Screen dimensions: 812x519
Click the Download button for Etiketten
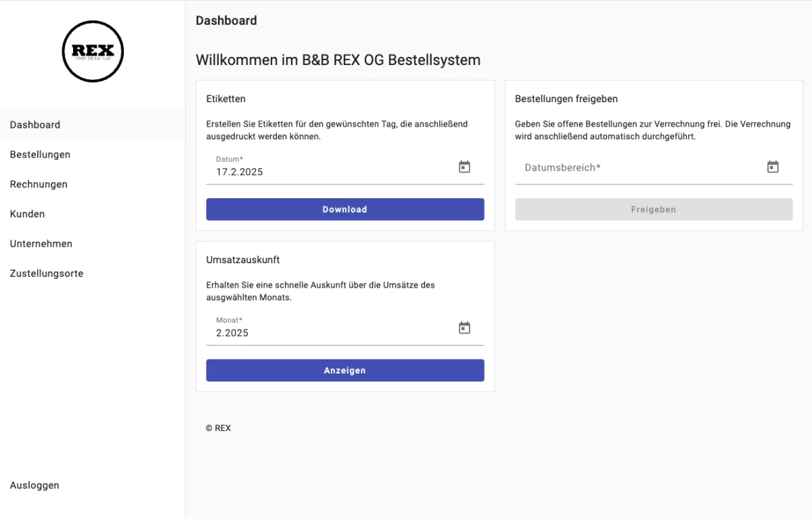click(345, 209)
